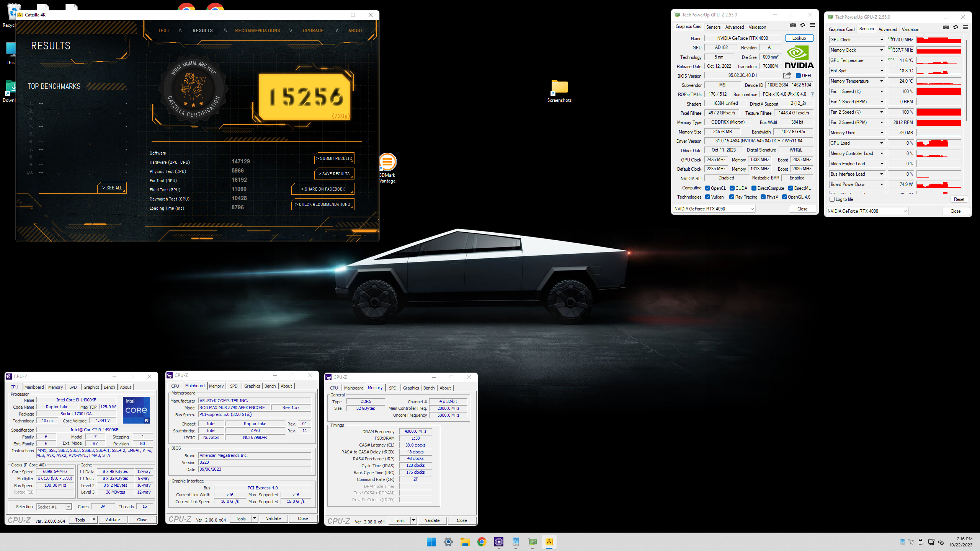Click Check Recommendations in Catzilla
The image size is (980, 551).
pyautogui.click(x=323, y=204)
